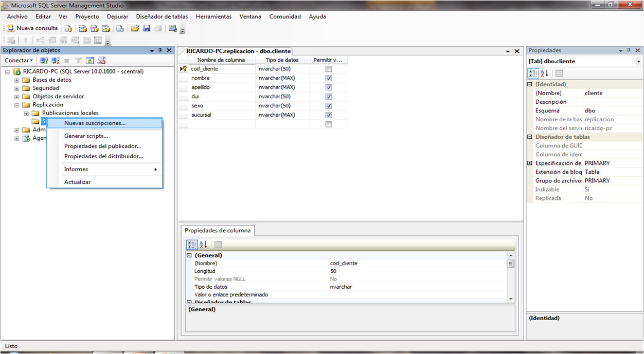Click the XMLA Analysis Services query icon
Image resolution: width=644 pixels, height=354 pixels.
106,28
